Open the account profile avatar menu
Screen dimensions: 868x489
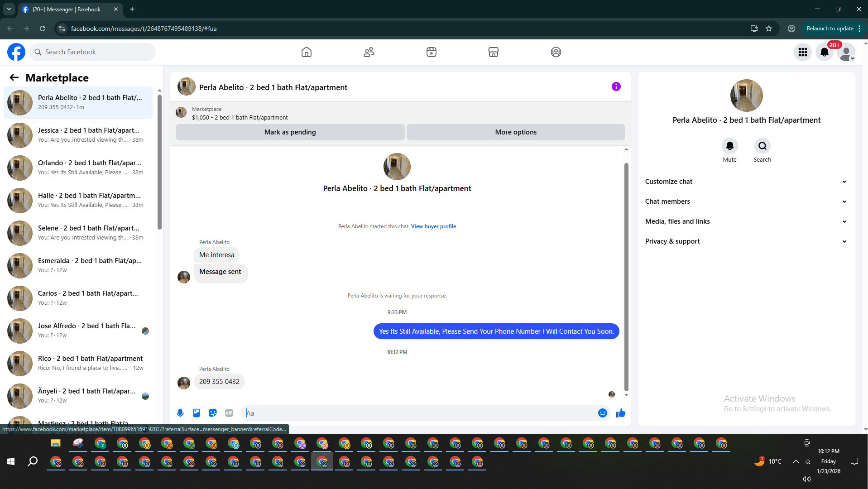pos(846,52)
